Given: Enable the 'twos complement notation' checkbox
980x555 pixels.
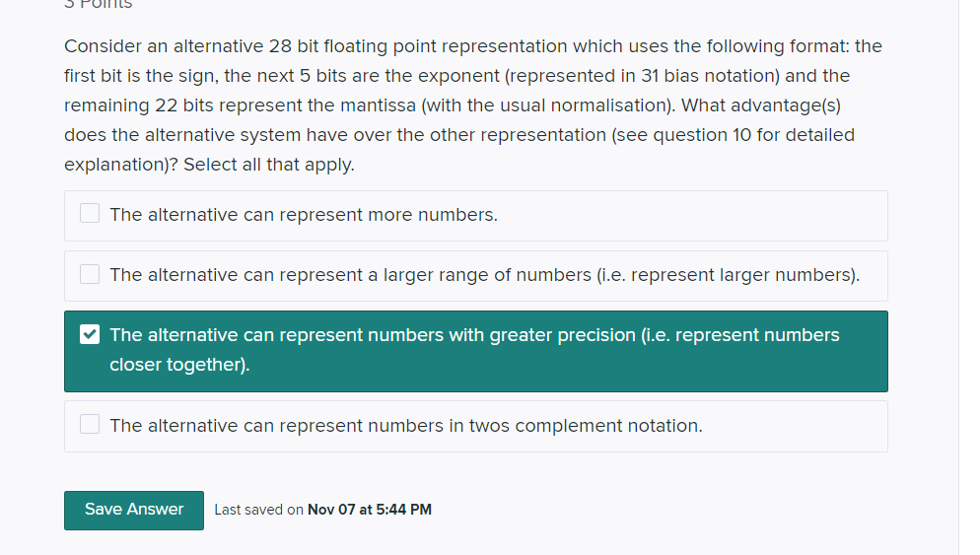Looking at the screenshot, I should tap(90, 425).
